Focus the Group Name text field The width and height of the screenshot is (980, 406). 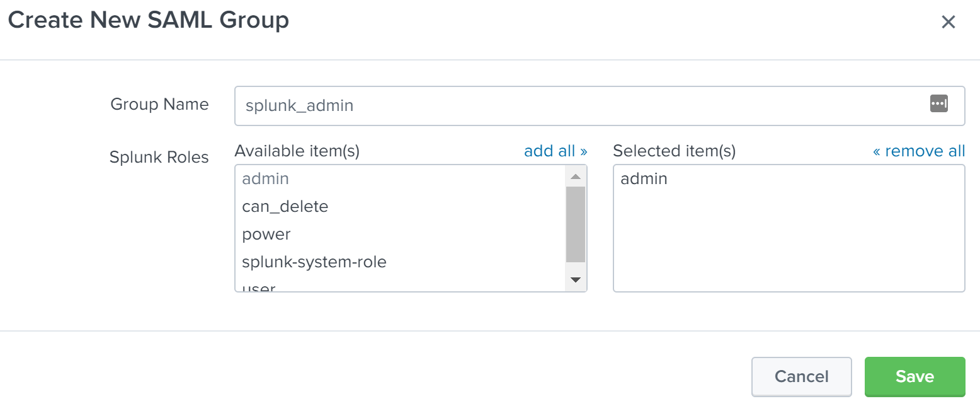pyautogui.click(x=579, y=105)
